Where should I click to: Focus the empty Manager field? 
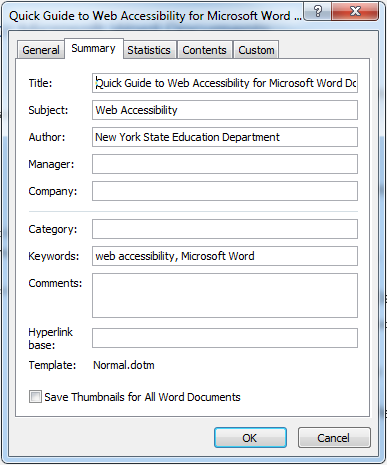coord(225,164)
